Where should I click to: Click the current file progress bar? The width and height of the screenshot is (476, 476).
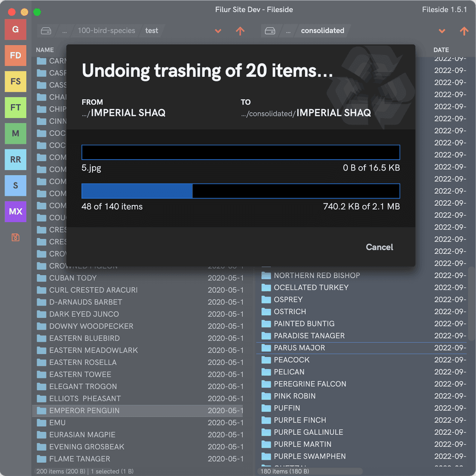coord(240,152)
